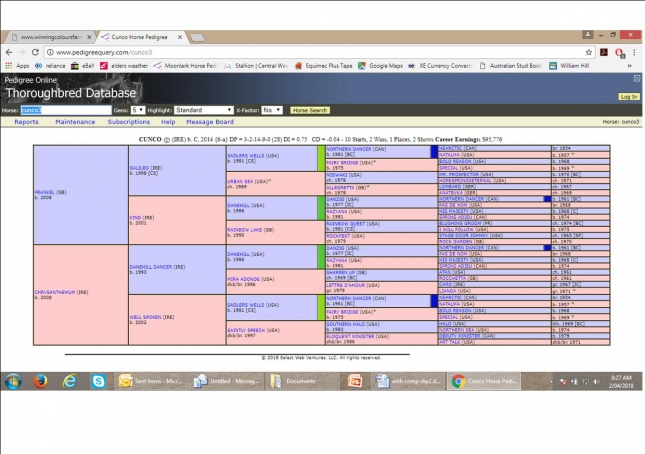The height and width of the screenshot is (454, 645).
Task: Open the X-Factor dropdown
Action: (272, 110)
